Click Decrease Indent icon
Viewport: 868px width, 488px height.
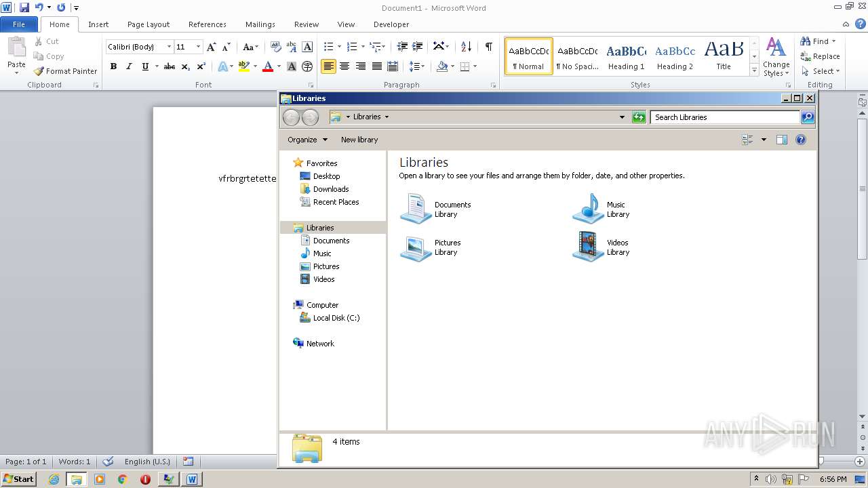point(402,47)
